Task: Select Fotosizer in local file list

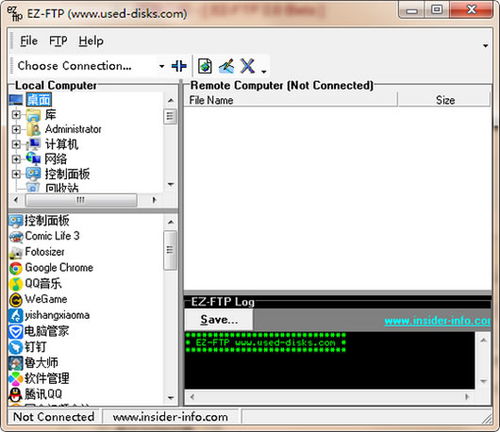Action: 37,252
